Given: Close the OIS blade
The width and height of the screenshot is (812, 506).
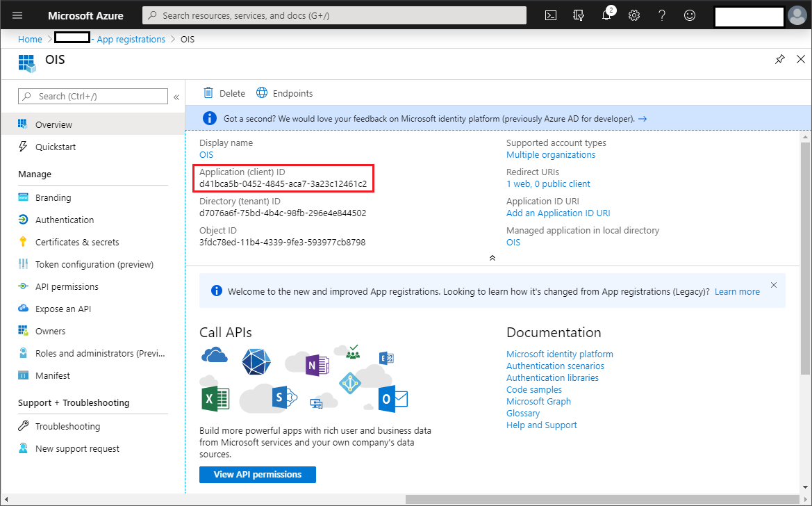Looking at the screenshot, I should click(x=801, y=59).
